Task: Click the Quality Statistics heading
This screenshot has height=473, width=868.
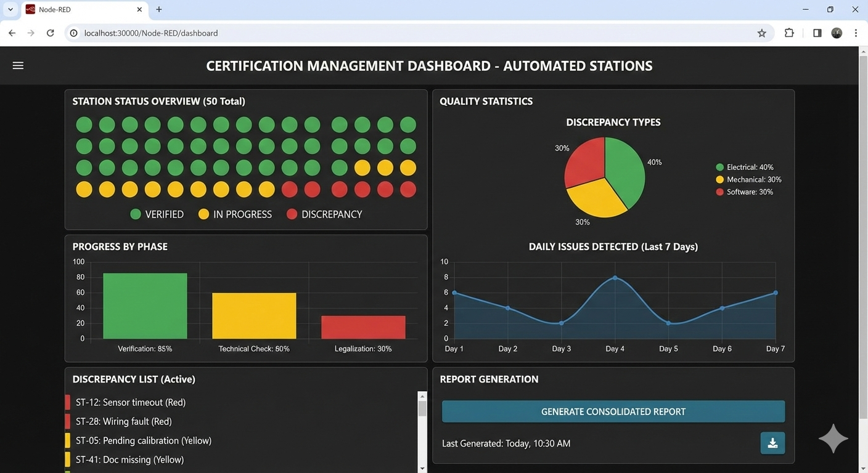Action: coord(486,102)
